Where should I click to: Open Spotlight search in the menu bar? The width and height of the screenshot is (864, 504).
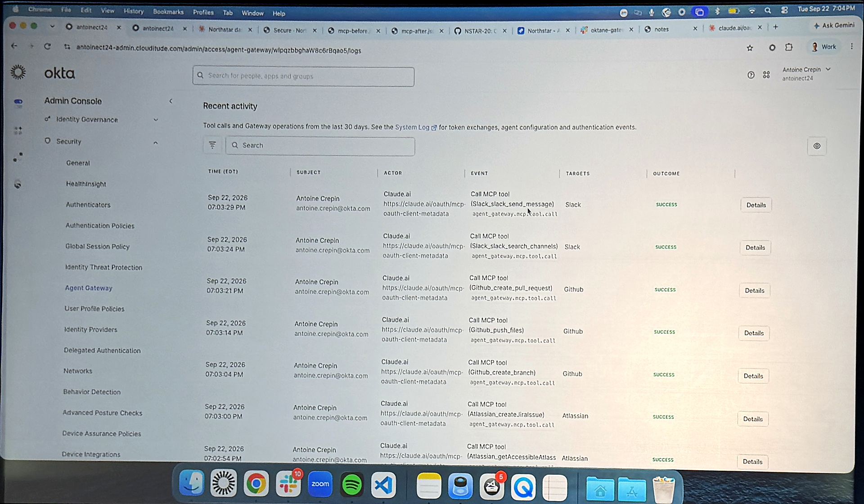click(768, 10)
